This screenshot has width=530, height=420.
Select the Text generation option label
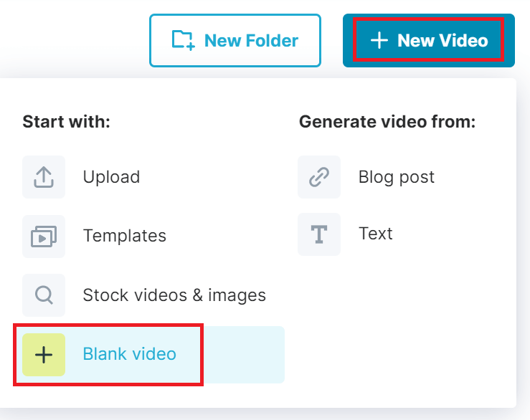click(375, 234)
